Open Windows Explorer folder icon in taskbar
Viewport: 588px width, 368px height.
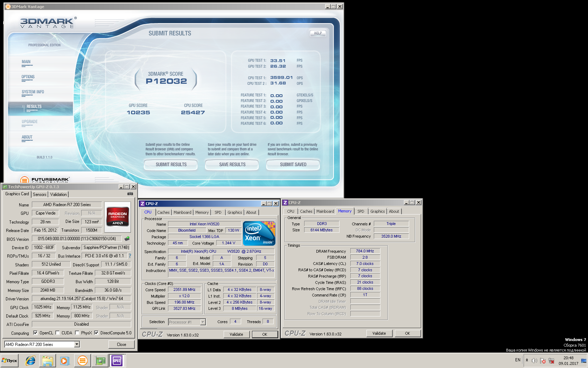click(48, 360)
